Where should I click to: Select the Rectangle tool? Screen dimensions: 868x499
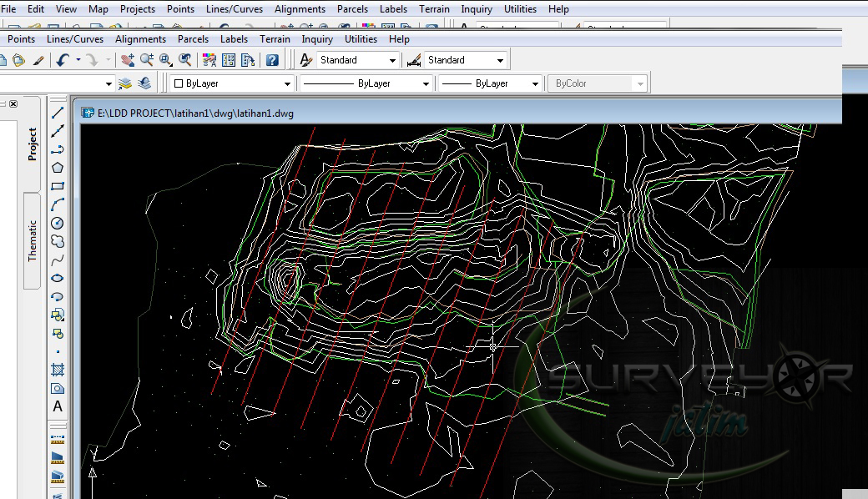57,185
